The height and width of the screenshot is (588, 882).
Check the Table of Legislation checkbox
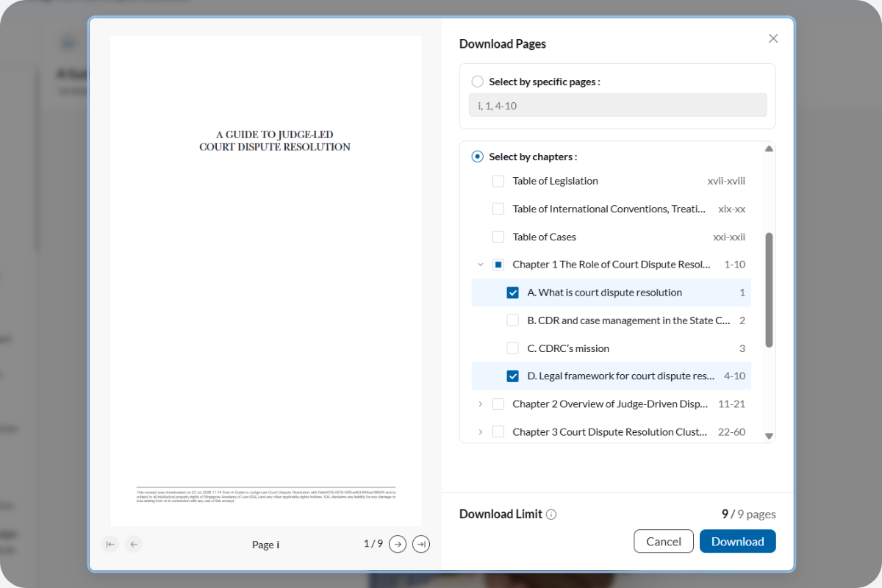pos(498,181)
